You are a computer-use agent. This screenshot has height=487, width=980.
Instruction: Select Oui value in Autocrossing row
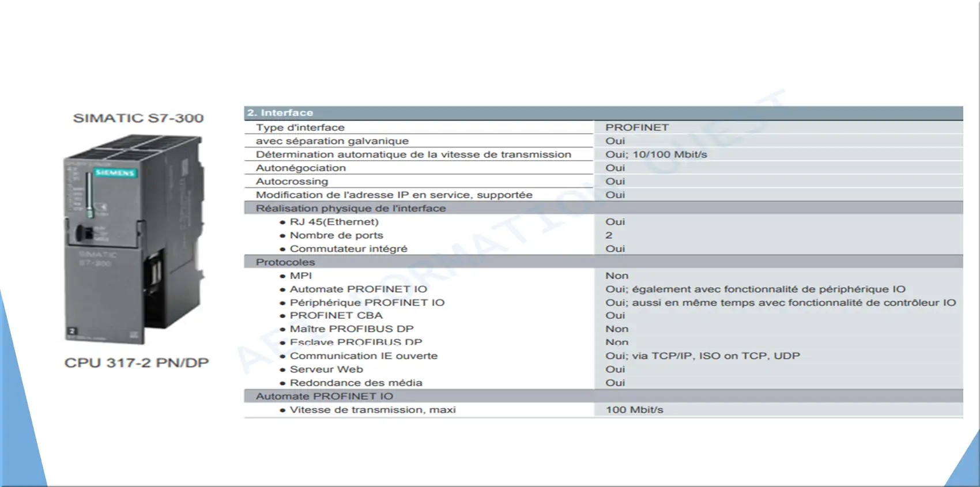click(x=615, y=182)
